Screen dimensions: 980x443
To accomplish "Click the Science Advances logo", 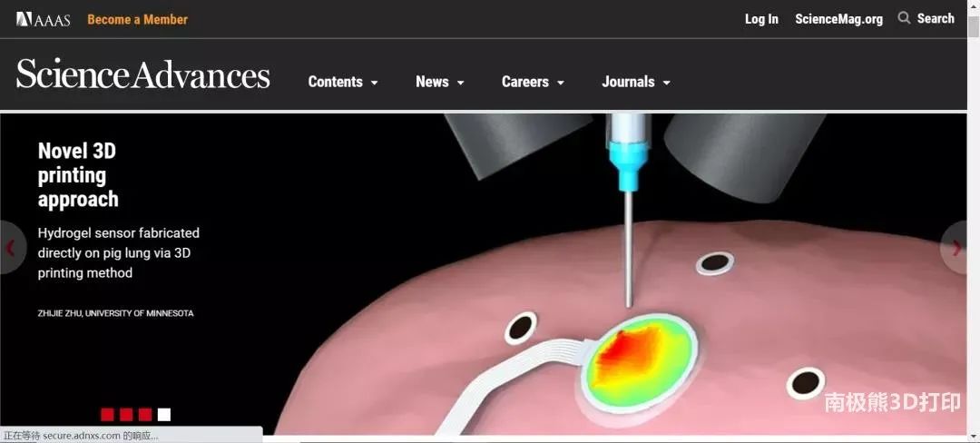I will (x=142, y=75).
